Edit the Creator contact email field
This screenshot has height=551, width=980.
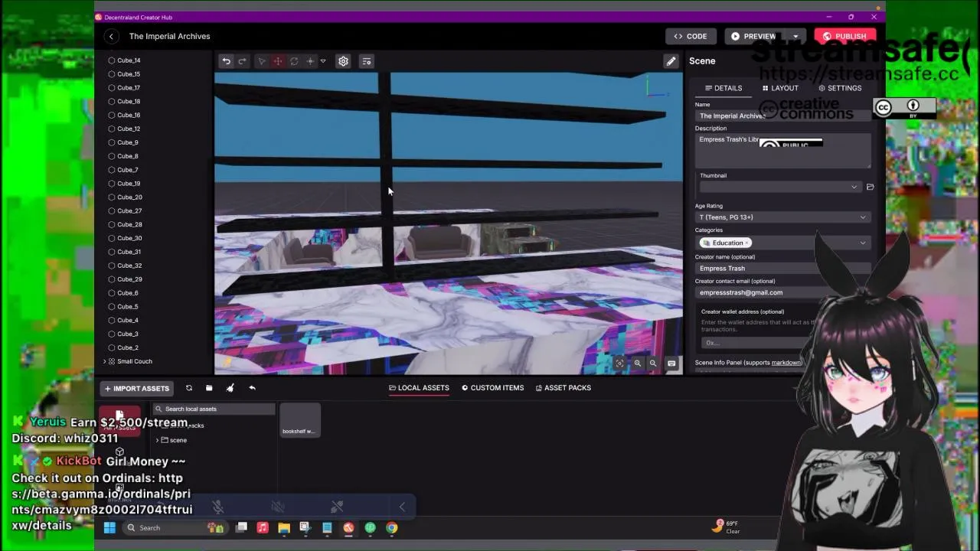(x=782, y=292)
